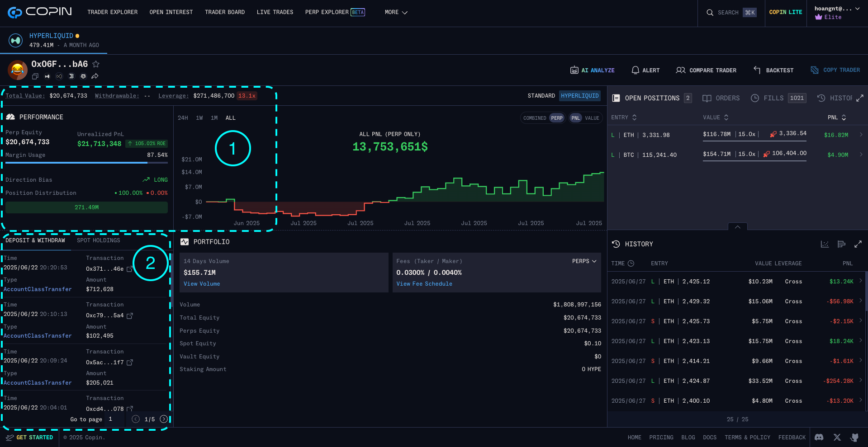The width and height of the screenshot is (868, 447).
Task: Switch the chart to Perp mode
Action: click(557, 118)
